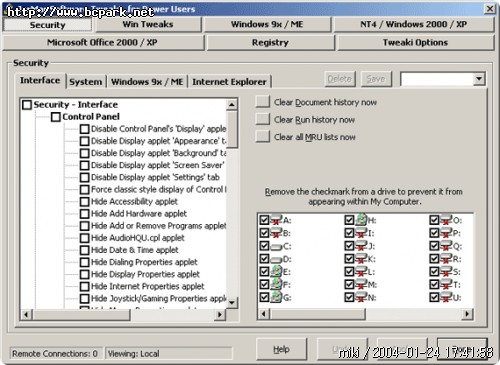Click the Save button
This screenshot has width=500, height=365.
tap(376, 79)
